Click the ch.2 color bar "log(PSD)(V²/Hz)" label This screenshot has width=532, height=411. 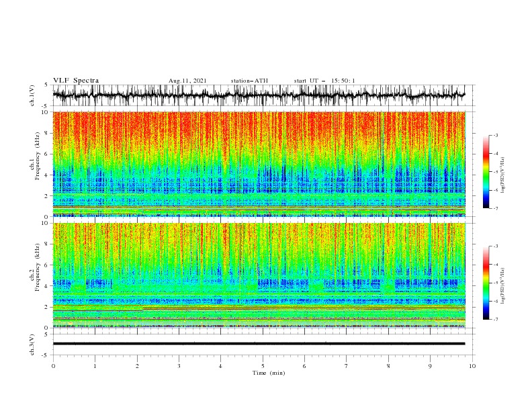(502, 286)
